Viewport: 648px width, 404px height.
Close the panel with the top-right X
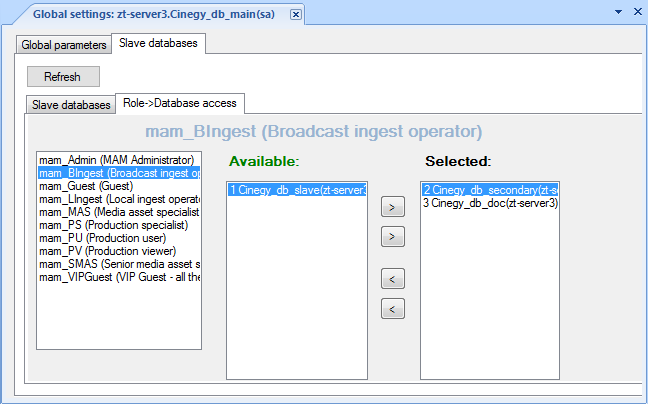638,12
